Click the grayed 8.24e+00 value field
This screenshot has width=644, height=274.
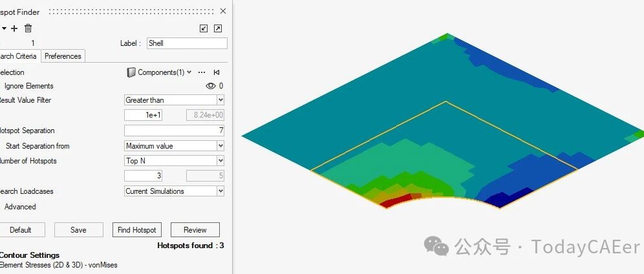[x=206, y=115]
